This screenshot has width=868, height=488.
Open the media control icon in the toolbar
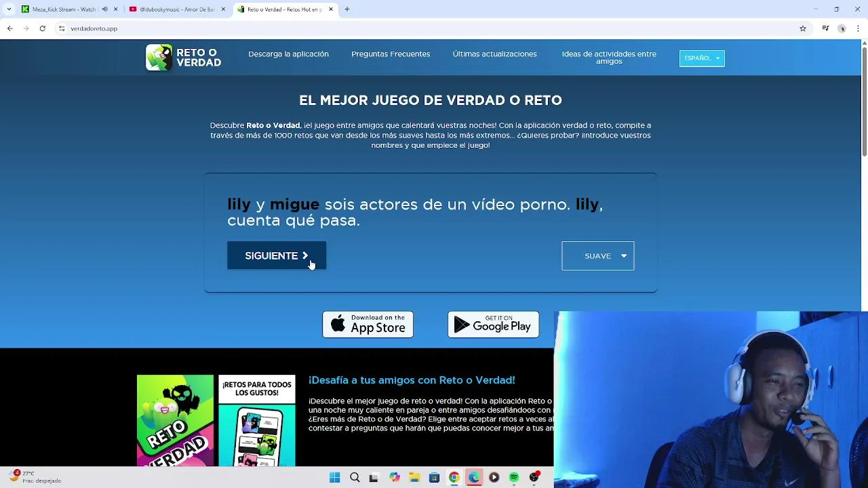[825, 28]
